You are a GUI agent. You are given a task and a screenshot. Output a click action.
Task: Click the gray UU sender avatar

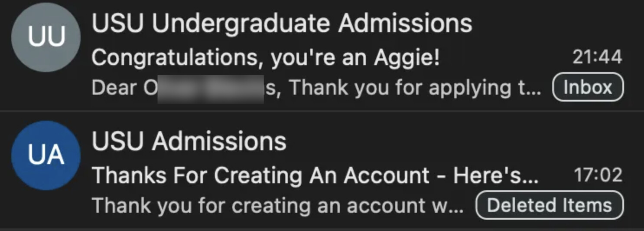46,38
